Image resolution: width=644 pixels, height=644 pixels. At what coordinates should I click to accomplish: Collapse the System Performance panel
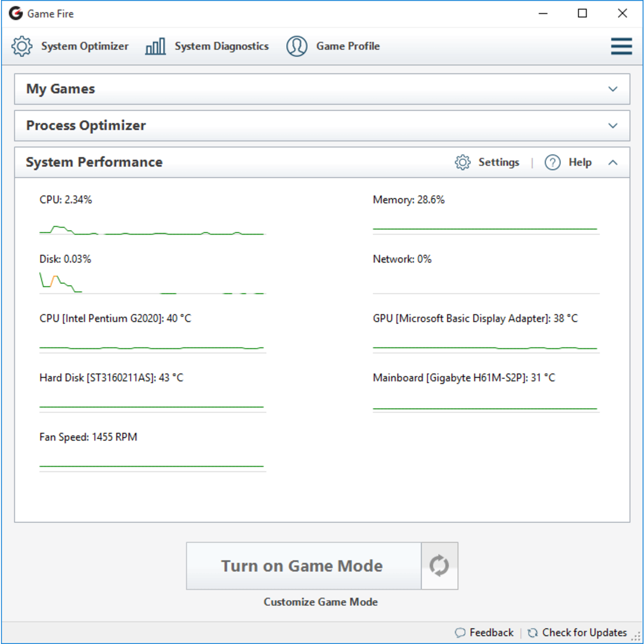(x=612, y=163)
